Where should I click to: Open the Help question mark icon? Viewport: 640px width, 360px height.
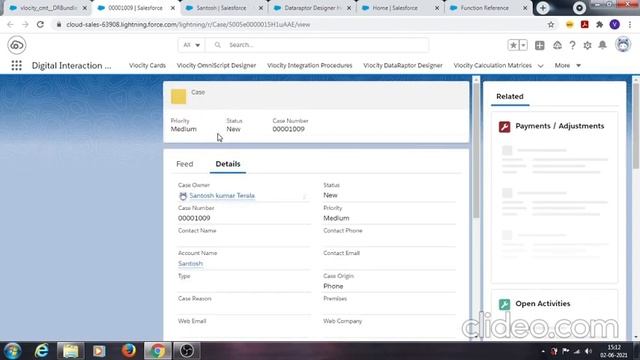click(572, 45)
